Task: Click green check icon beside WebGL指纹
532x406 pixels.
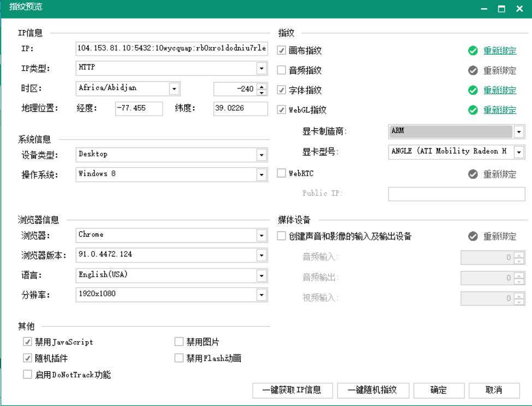Action: 473,110
